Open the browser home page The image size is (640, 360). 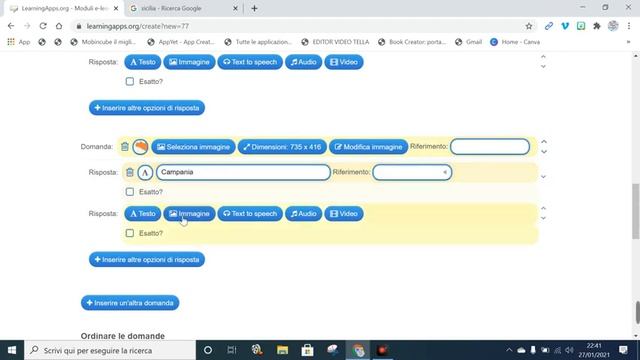coord(59,26)
